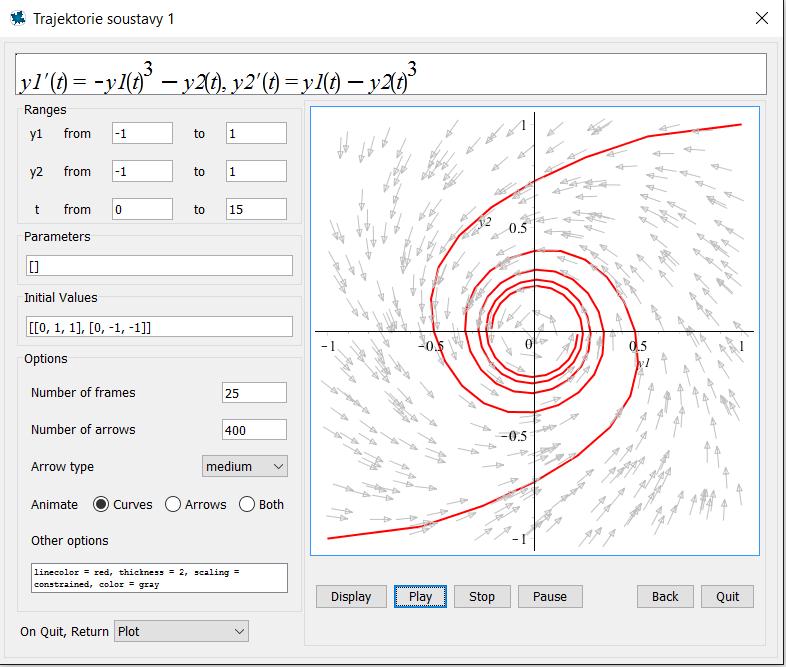
Task: Open the Arrow type dropdown
Action: tap(245, 467)
